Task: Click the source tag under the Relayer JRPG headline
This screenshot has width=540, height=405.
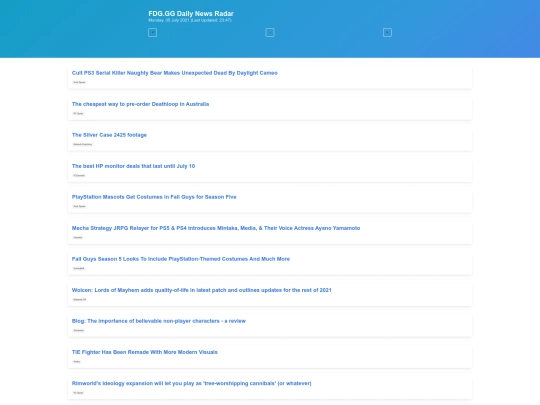Action: (x=78, y=237)
